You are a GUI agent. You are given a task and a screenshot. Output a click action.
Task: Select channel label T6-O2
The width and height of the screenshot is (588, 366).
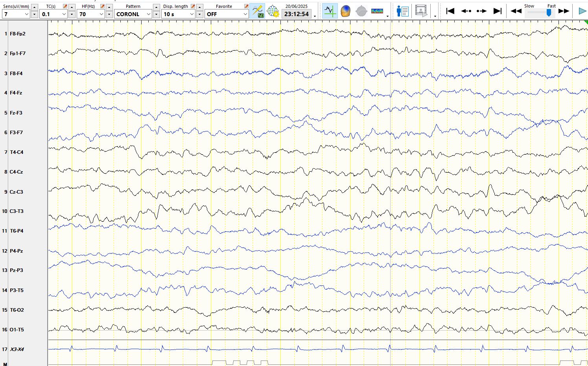(17, 310)
